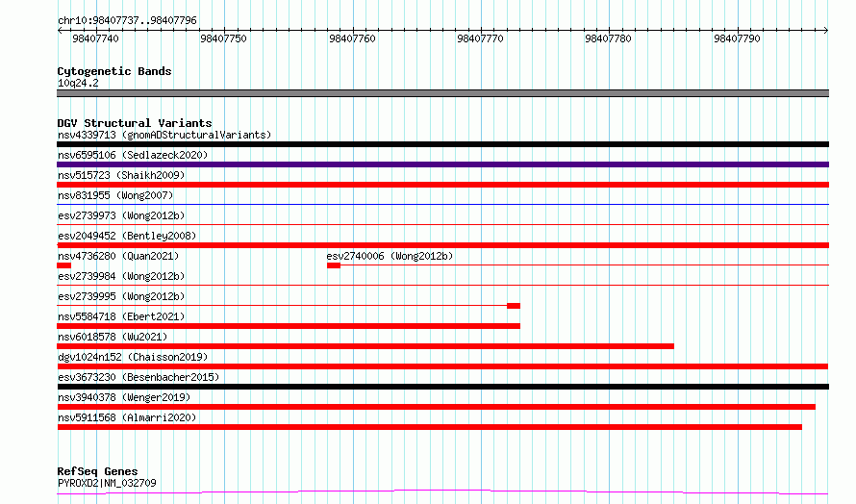Click the red dgv1024n152 Chaisson2019 bar
Screen dimensions: 856x504
(442, 366)
